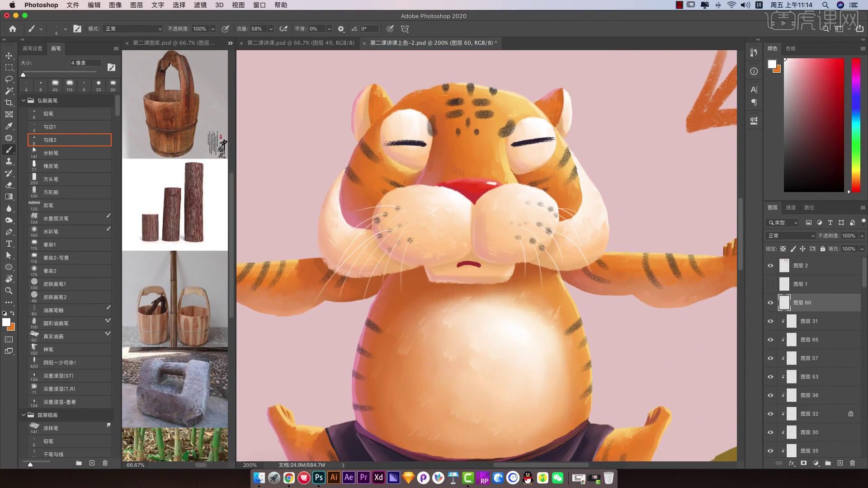Image resolution: width=868 pixels, height=488 pixels.
Task: Open layer blend mode 正常 dropdown
Action: pyautogui.click(x=791, y=235)
